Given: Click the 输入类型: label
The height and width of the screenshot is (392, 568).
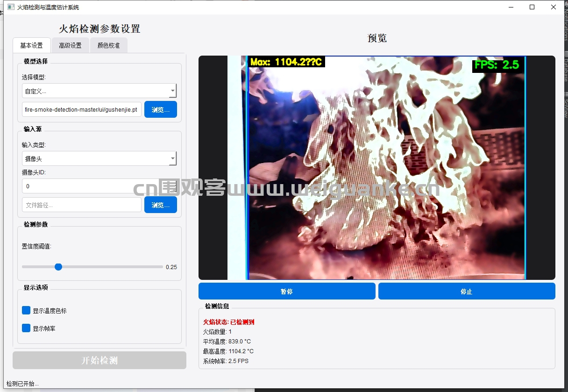Looking at the screenshot, I should tap(34, 145).
